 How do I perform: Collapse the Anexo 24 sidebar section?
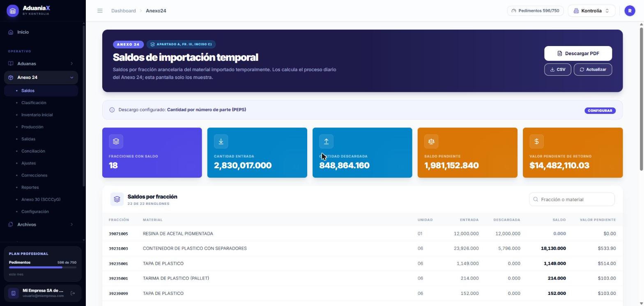41,77
